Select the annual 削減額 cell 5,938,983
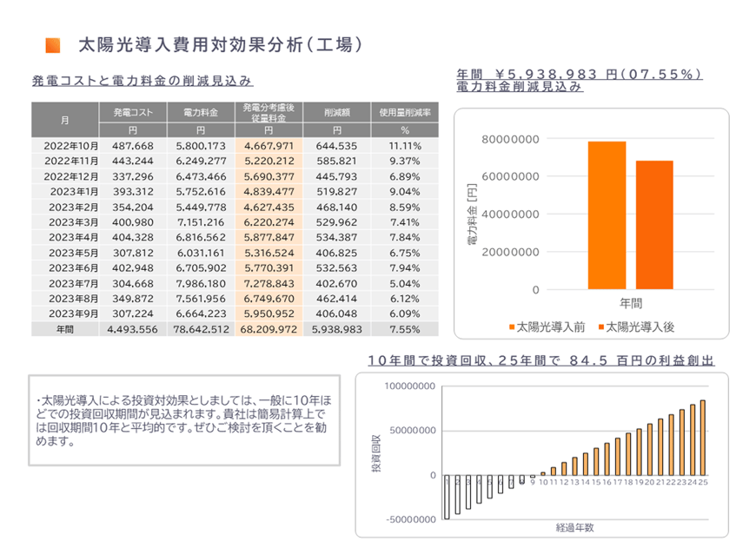This screenshot has height=541, width=756. (336, 329)
